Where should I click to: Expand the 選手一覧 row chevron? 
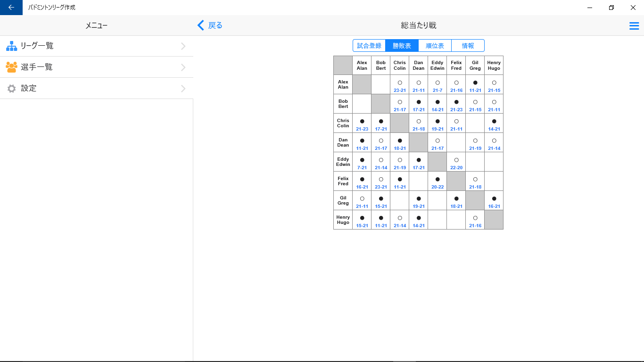(183, 67)
